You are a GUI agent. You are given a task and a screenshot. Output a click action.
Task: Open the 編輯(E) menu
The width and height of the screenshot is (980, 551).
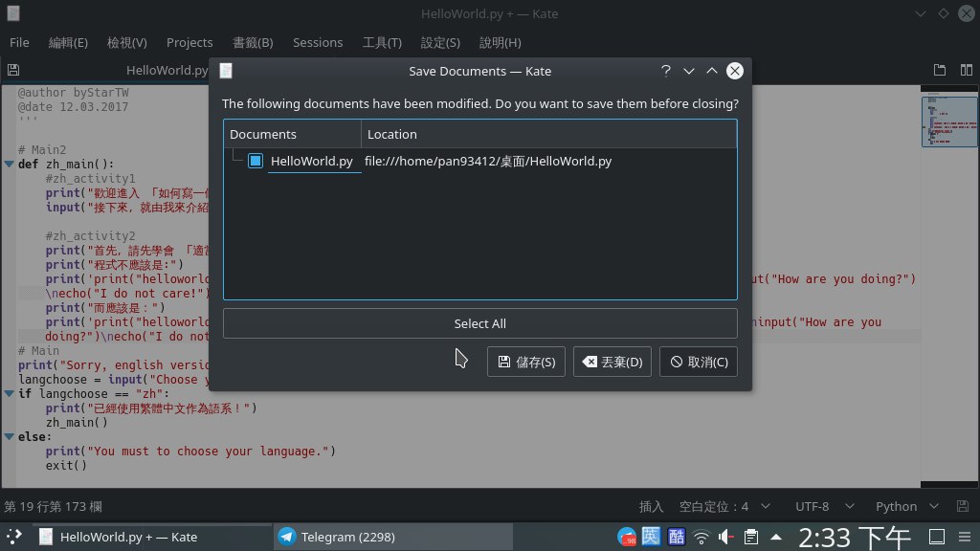pyautogui.click(x=68, y=42)
